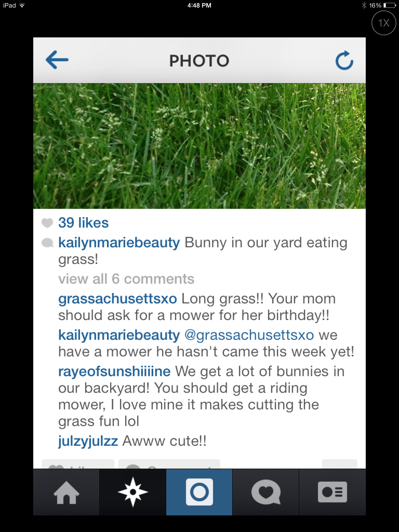View the 39 likes list

tap(83, 223)
